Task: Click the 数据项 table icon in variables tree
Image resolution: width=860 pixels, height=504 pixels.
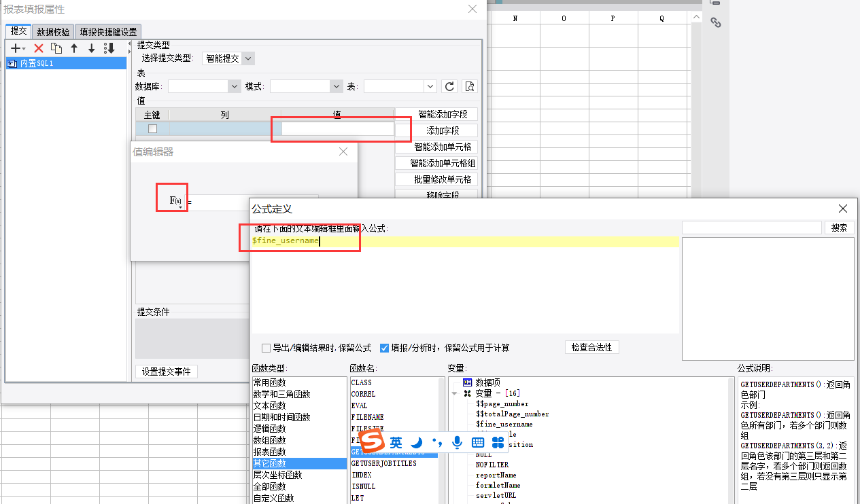Action: pos(467,382)
